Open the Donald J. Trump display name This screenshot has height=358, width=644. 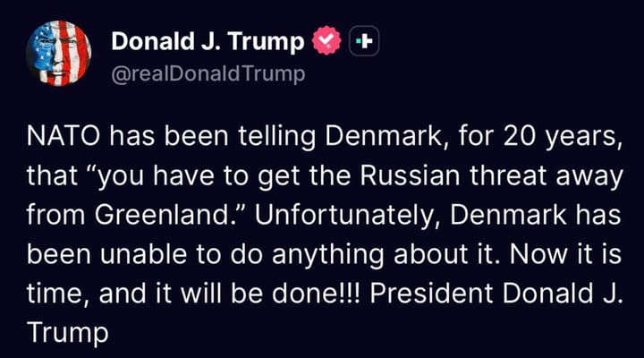point(208,41)
